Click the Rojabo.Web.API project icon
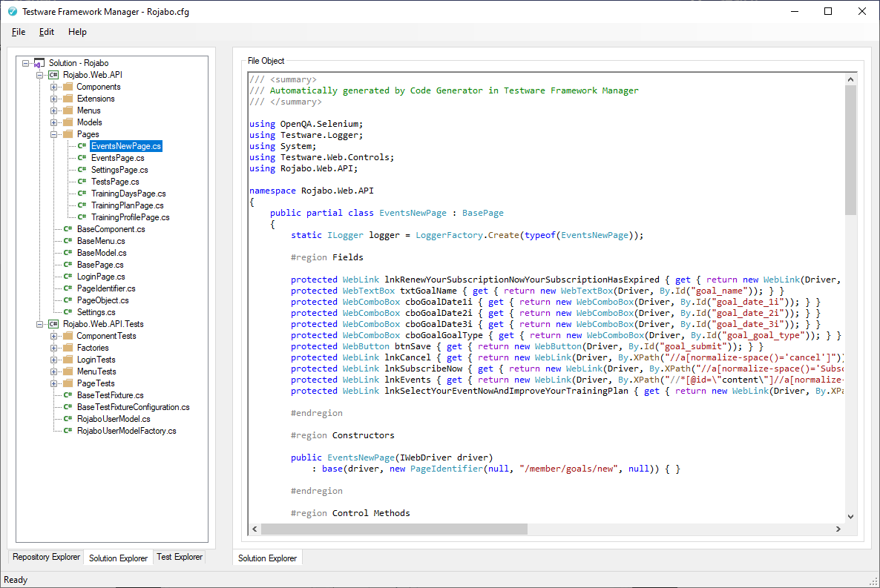The image size is (880, 588). (x=53, y=75)
